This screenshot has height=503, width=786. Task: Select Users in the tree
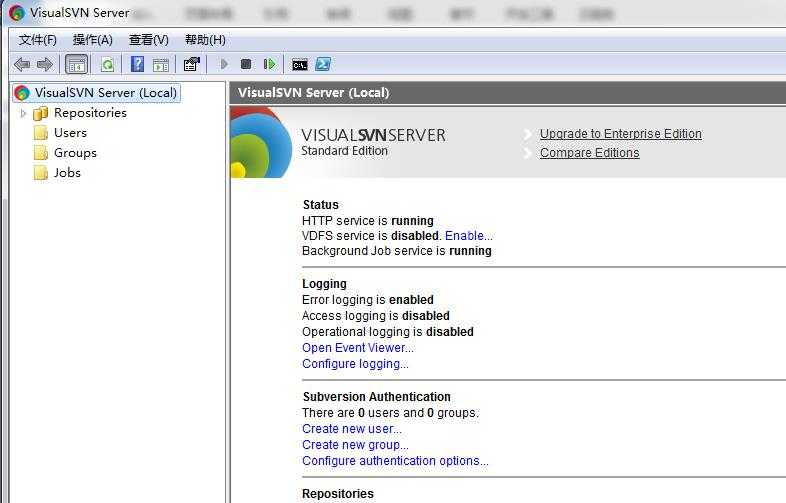[x=70, y=133]
